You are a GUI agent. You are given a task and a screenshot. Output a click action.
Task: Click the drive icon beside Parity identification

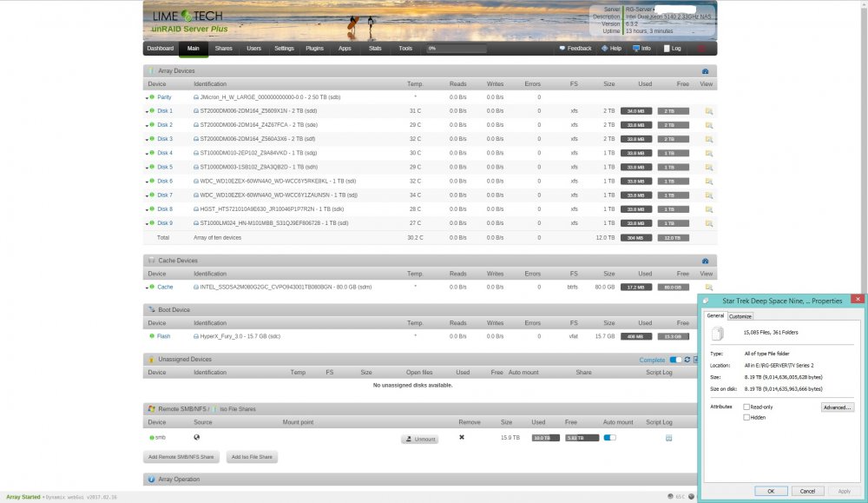coord(196,97)
